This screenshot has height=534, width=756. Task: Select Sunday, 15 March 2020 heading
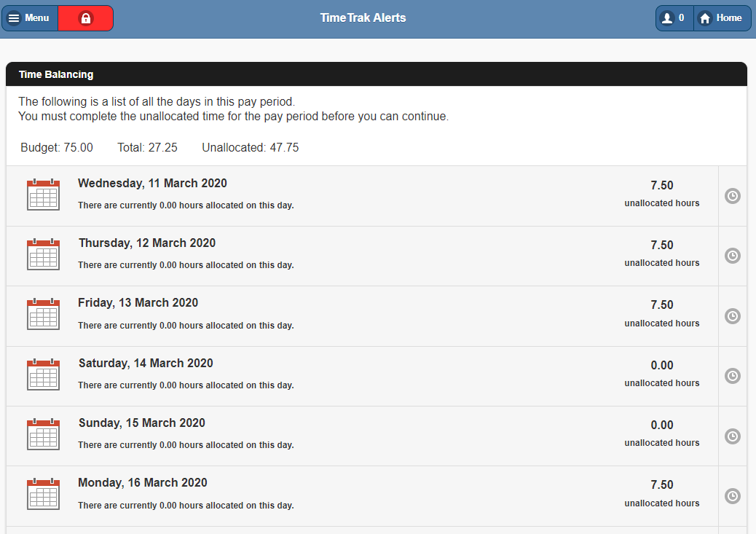click(142, 423)
